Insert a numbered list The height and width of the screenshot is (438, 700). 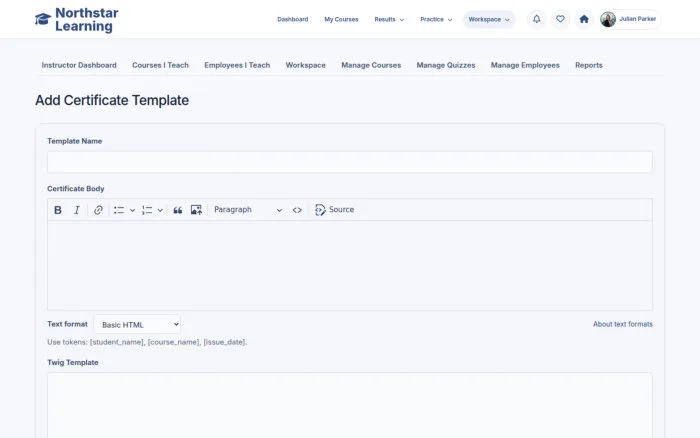(147, 210)
